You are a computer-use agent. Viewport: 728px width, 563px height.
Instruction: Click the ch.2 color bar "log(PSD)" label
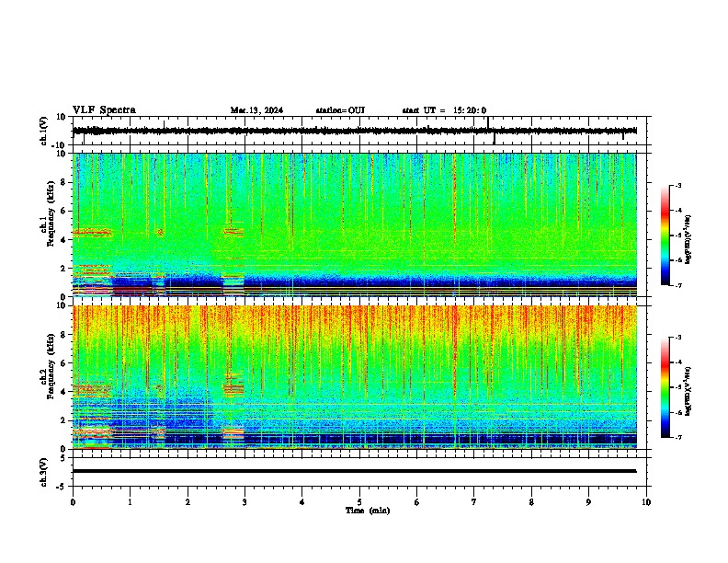(688, 391)
